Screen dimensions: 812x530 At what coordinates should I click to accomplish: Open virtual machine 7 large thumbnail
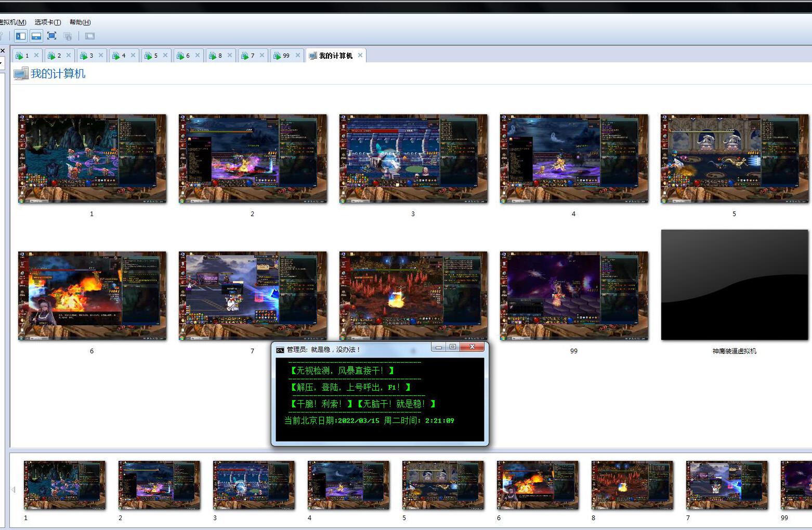coord(253,296)
